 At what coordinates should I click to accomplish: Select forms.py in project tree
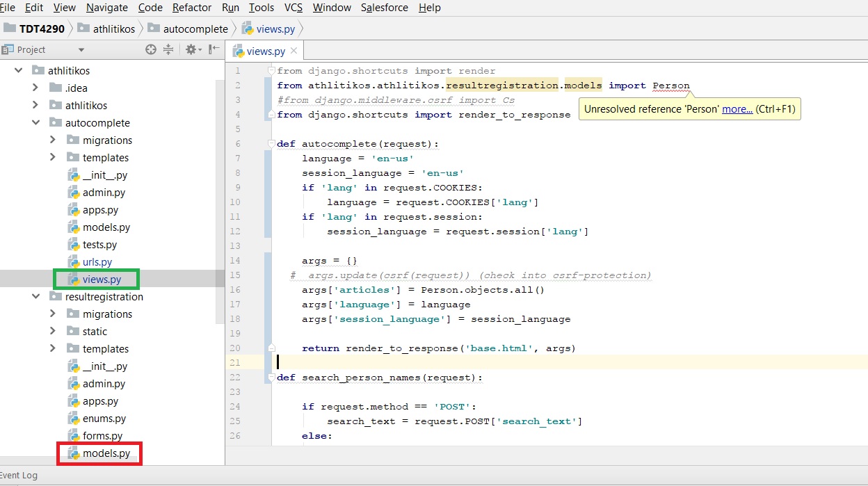point(95,436)
